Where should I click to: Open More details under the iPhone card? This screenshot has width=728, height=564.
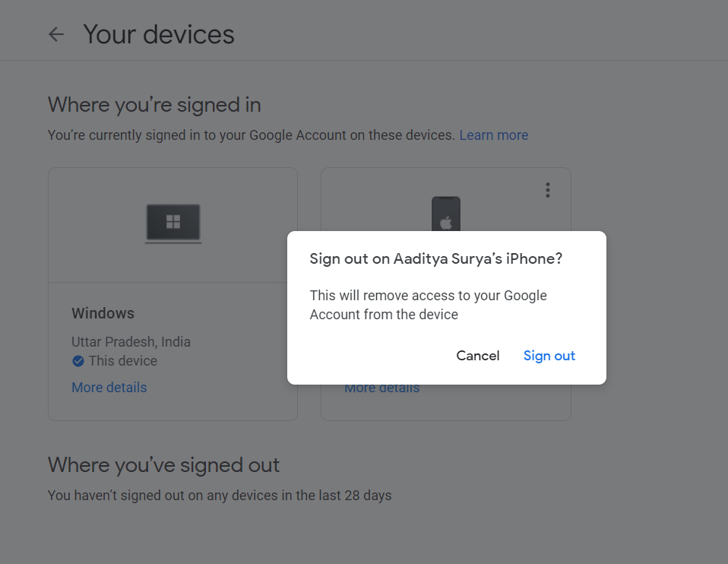pyautogui.click(x=381, y=389)
